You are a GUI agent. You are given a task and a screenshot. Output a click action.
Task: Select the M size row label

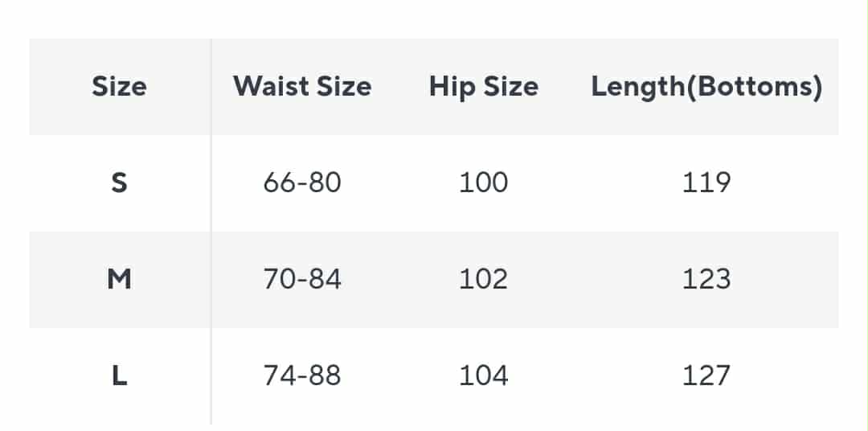point(119,279)
